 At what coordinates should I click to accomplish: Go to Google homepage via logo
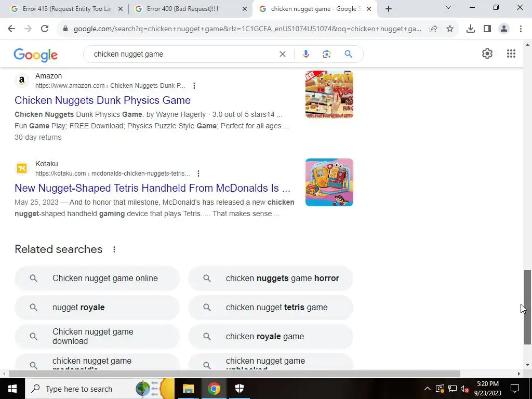point(36,55)
